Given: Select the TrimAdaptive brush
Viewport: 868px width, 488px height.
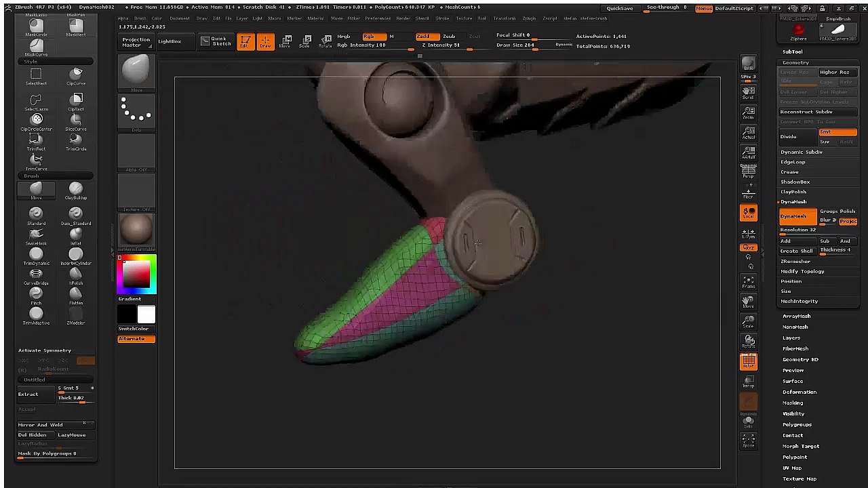Looking at the screenshot, I should 36,316.
